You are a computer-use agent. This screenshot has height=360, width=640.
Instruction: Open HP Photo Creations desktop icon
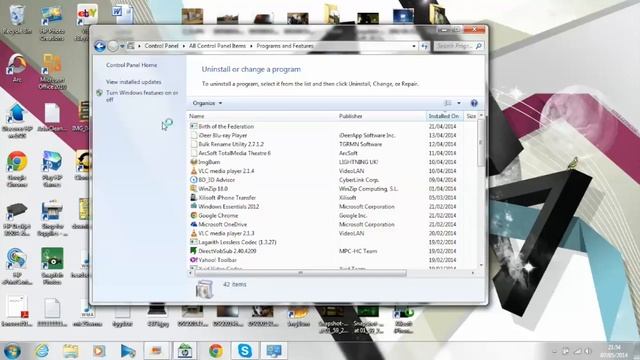[52, 22]
